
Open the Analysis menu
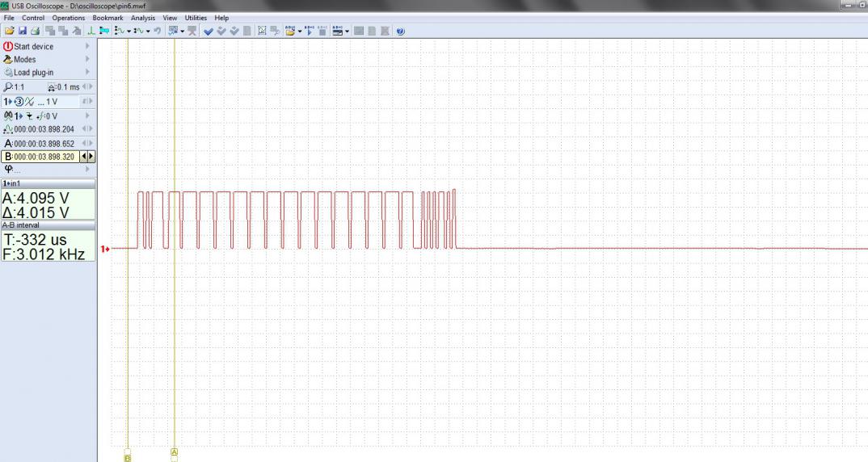pyautogui.click(x=143, y=18)
